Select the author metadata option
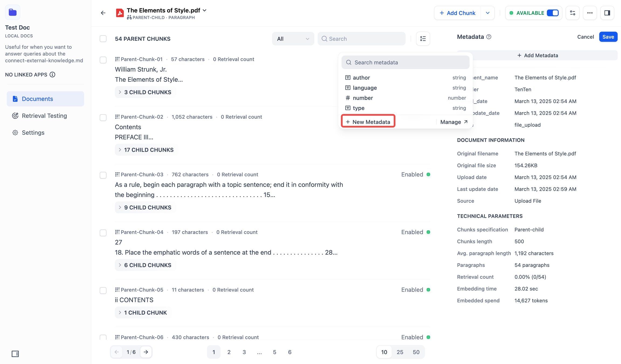This screenshot has height=364, width=621. (x=361, y=78)
